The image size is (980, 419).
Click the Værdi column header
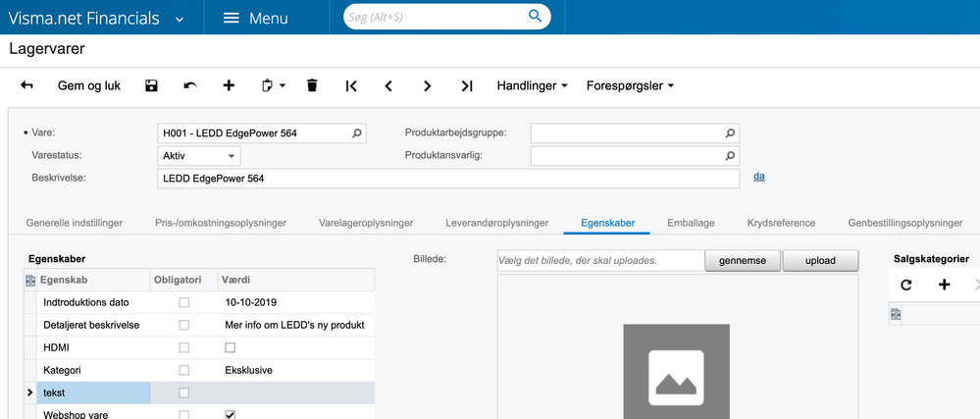296,281
